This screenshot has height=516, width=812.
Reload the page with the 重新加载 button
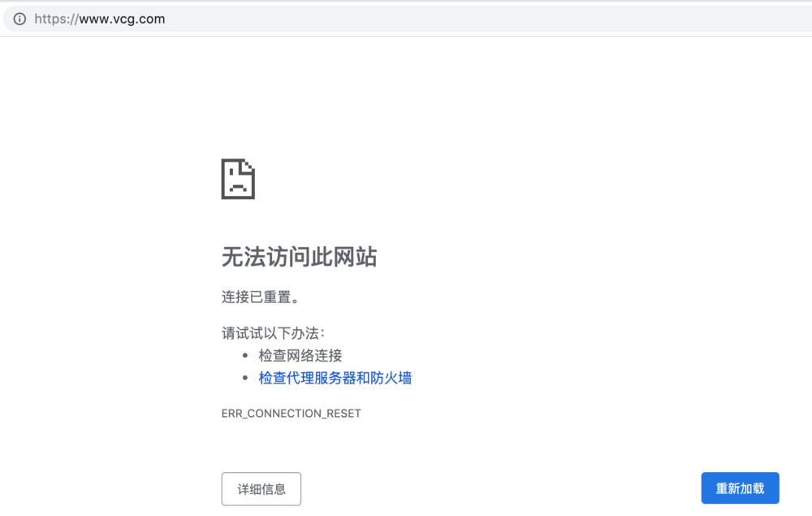click(740, 488)
